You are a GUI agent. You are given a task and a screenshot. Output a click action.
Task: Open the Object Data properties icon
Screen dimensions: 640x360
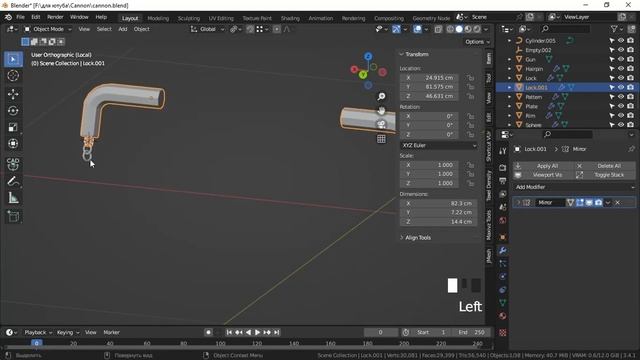503,303
